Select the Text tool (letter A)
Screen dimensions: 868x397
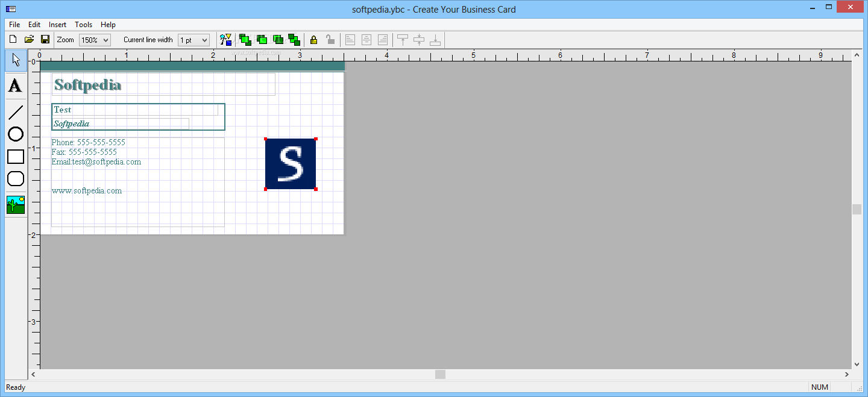click(16, 86)
